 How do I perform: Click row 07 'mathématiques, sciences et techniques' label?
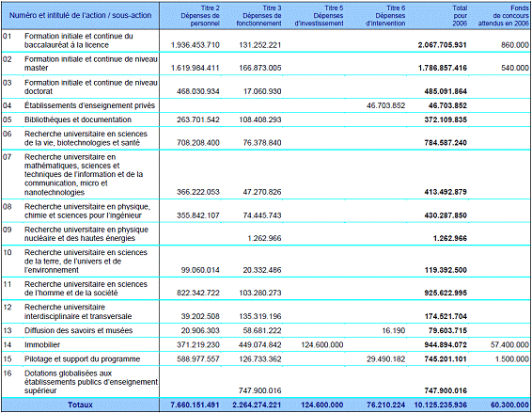(x=84, y=175)
